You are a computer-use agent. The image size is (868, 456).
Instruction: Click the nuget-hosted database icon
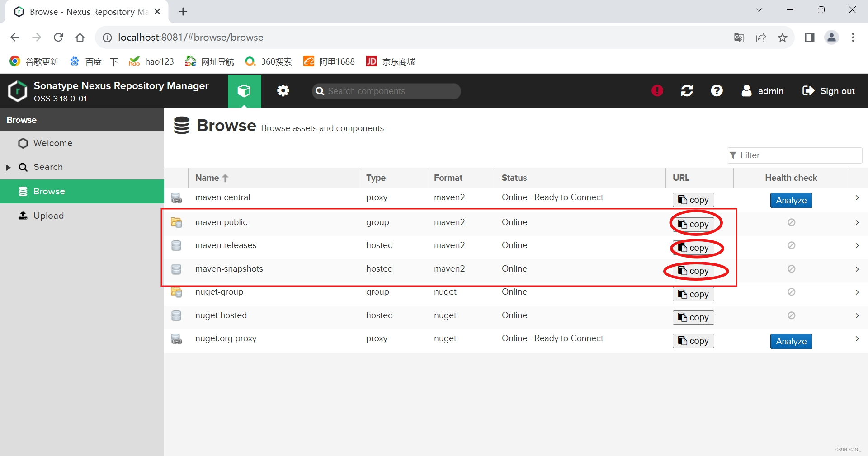tap(176, 315)
